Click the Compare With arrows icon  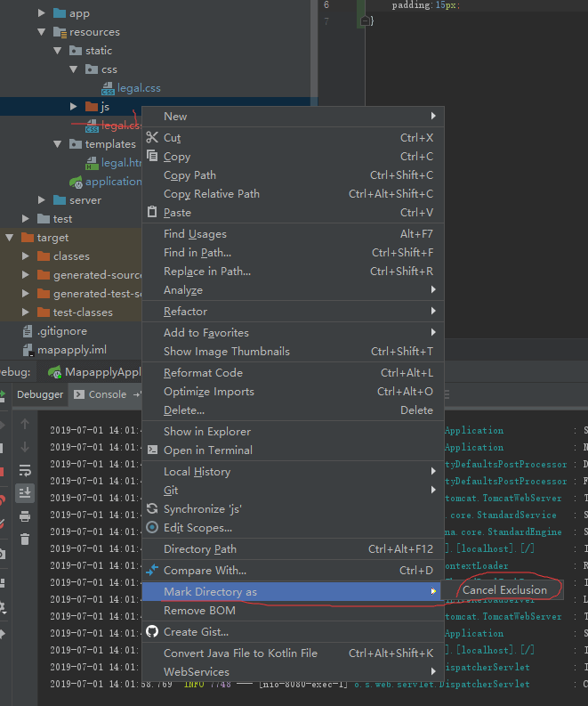tap(152, 571)
